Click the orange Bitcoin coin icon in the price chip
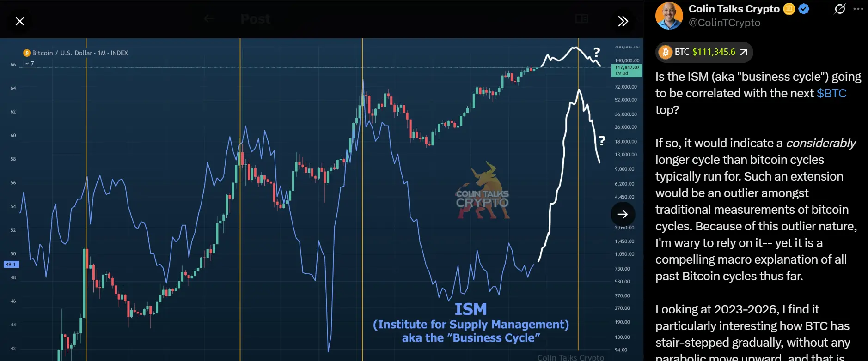Viewport: 868px width, 361px height. 666,52
